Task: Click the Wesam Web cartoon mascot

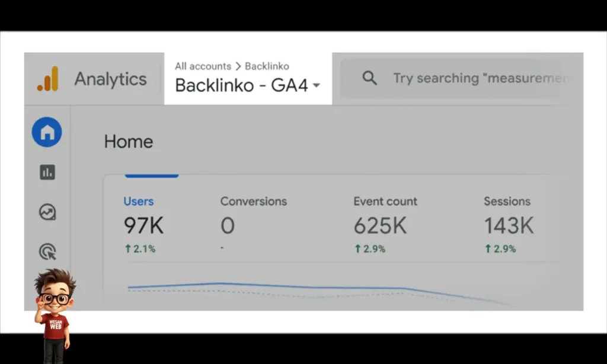Action: coord(55,314)
